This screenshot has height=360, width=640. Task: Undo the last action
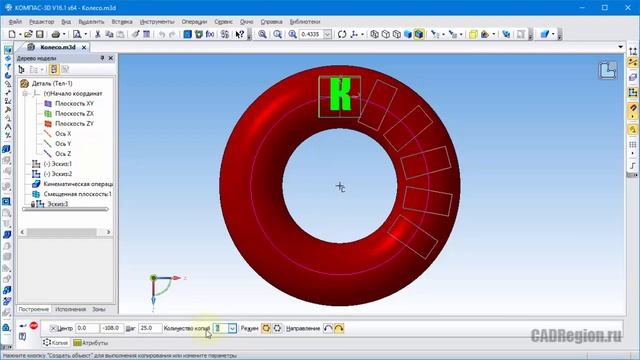tap(162, 34)
